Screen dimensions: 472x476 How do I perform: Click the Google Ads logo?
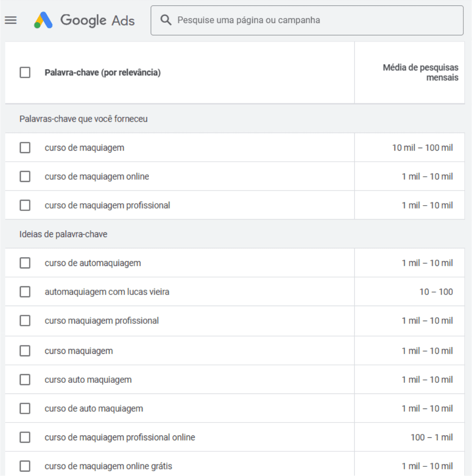(84, 20)
